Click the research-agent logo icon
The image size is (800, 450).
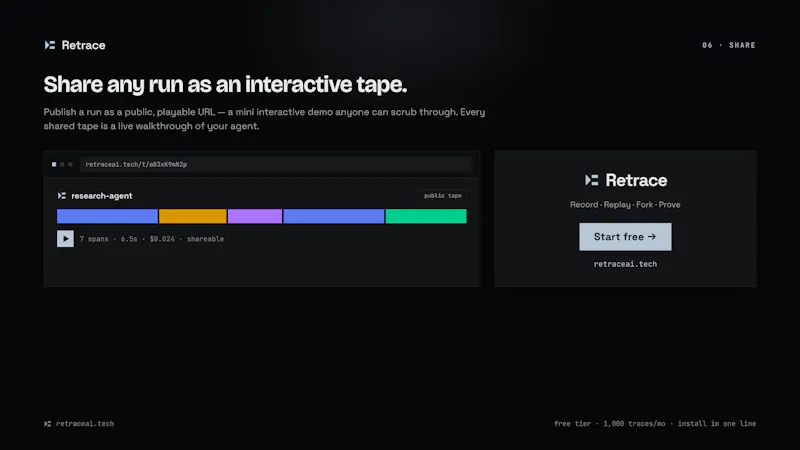[62, 196]
